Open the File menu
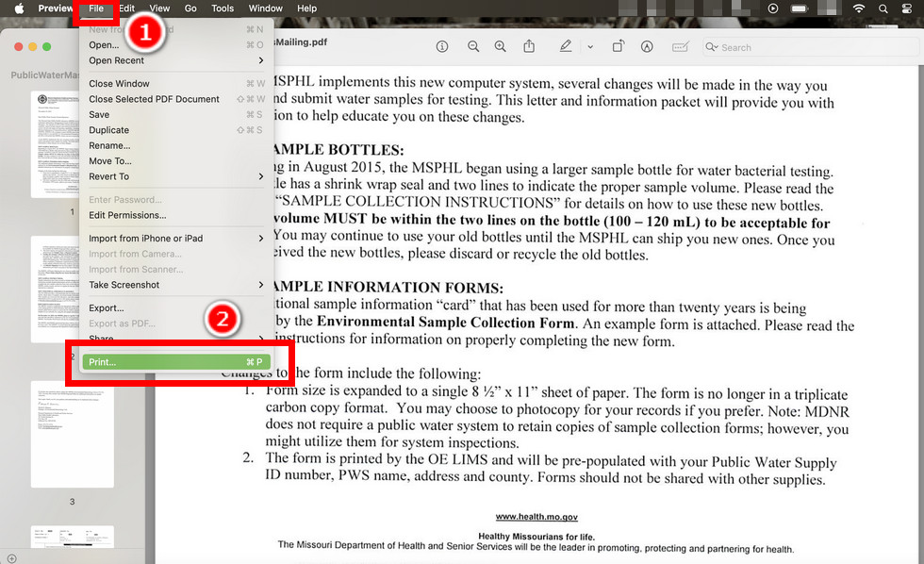Image resolution: width=924 pixels, height=564 pixels. click(95, 8)
